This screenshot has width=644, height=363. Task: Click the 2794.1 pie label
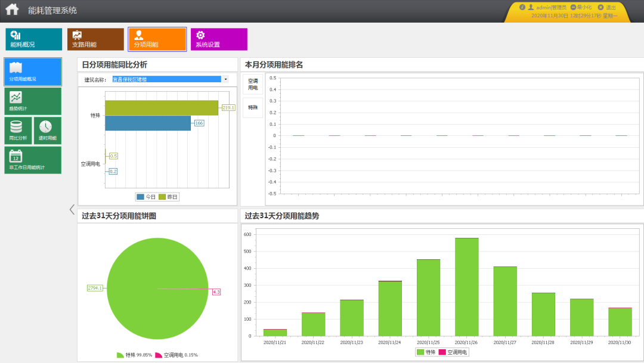(x=95, y=288)
